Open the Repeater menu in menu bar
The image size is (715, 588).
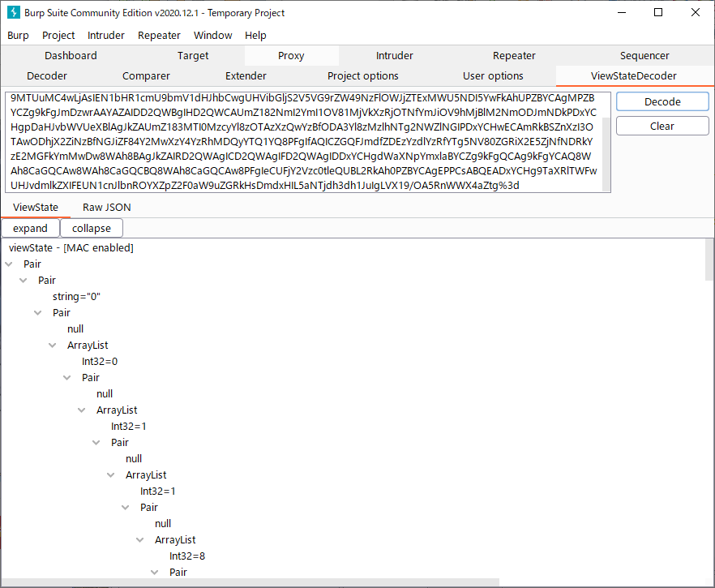(x=159, y=35)
